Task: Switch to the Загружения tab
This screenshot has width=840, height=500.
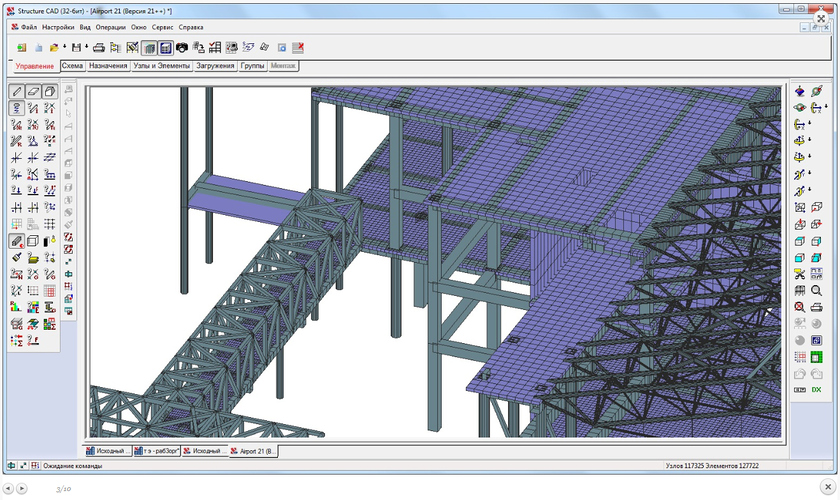Action: click(216, 66)
